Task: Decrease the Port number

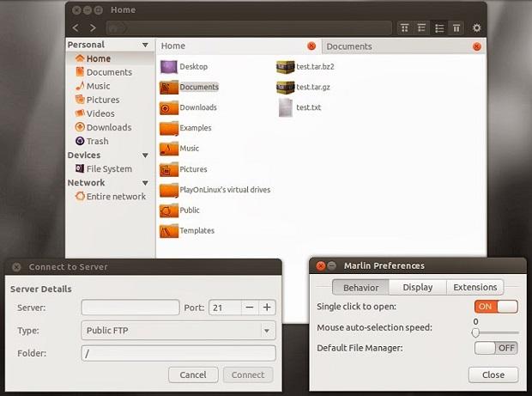Action: (250, 308)
